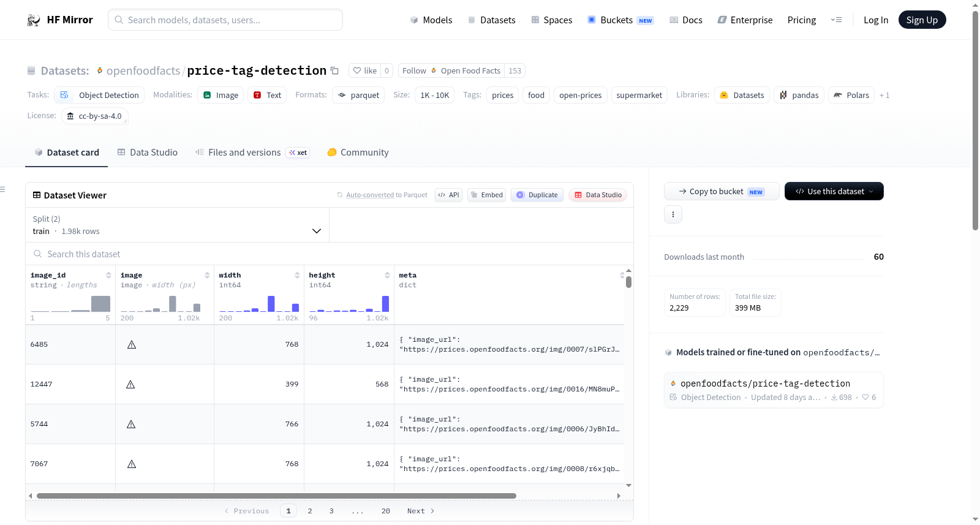The width and height of the screenshot is (980, 525).
Task: Open Data Studio from viewer header
Action: click(598, 195)
